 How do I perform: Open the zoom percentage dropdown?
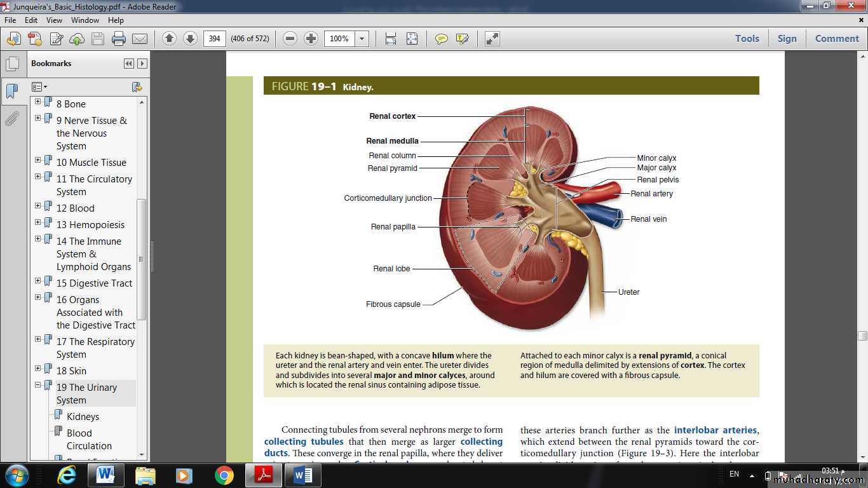(x=362, y=39)
